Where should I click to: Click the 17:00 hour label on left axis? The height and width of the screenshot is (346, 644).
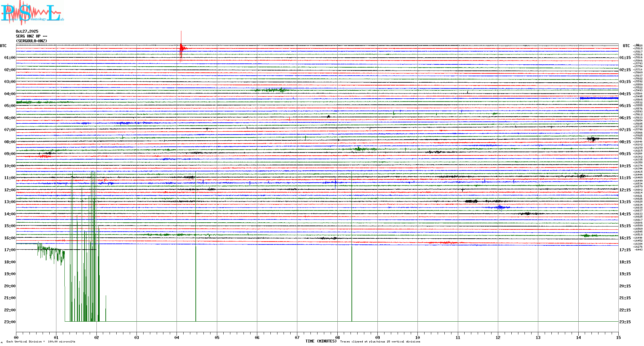click(10, 250)
